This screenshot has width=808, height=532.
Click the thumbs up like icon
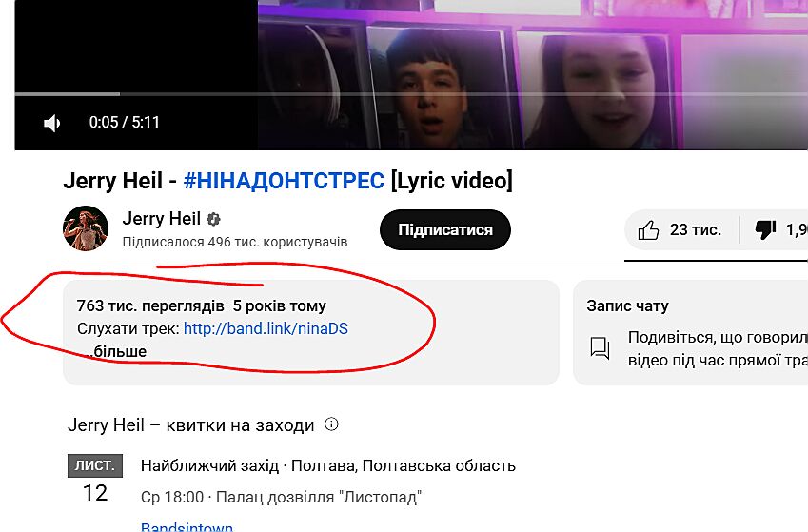tap(648, 230)
